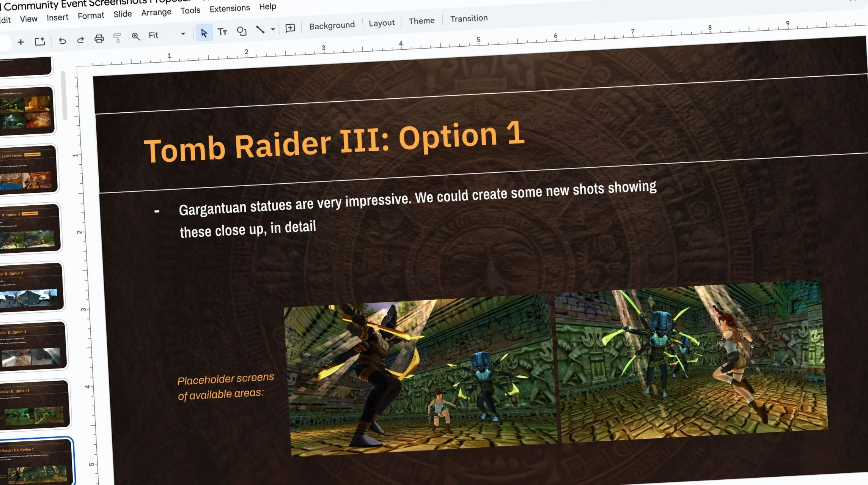Select the right screenshot with Lara jumping
Screen dimensions: 868x485
[x=691, y=361]
